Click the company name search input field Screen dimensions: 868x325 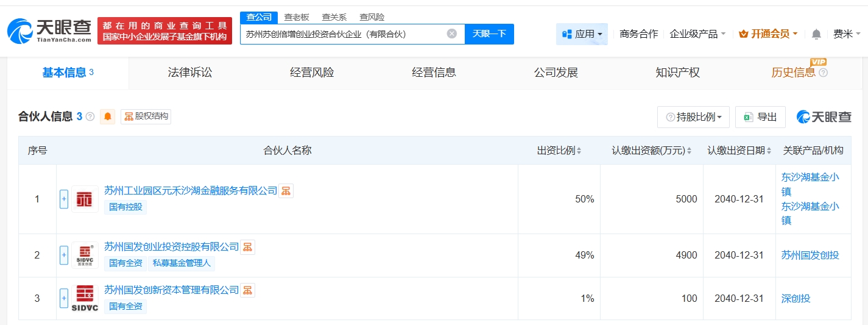(344, 34)
